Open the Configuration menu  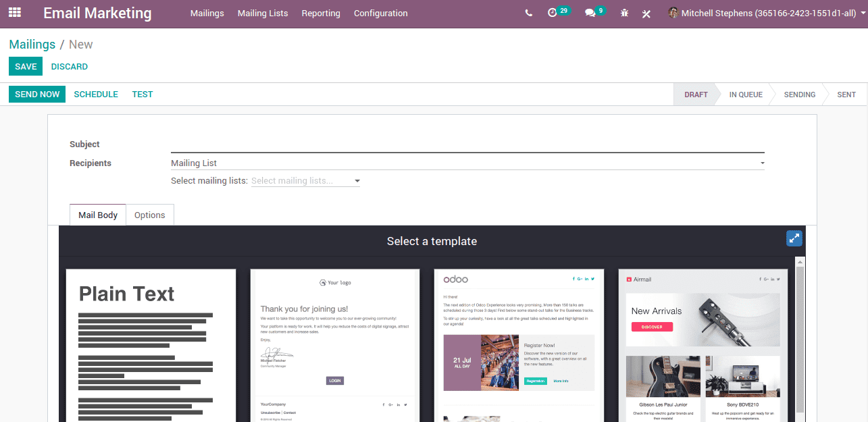[x=380, y=14]
